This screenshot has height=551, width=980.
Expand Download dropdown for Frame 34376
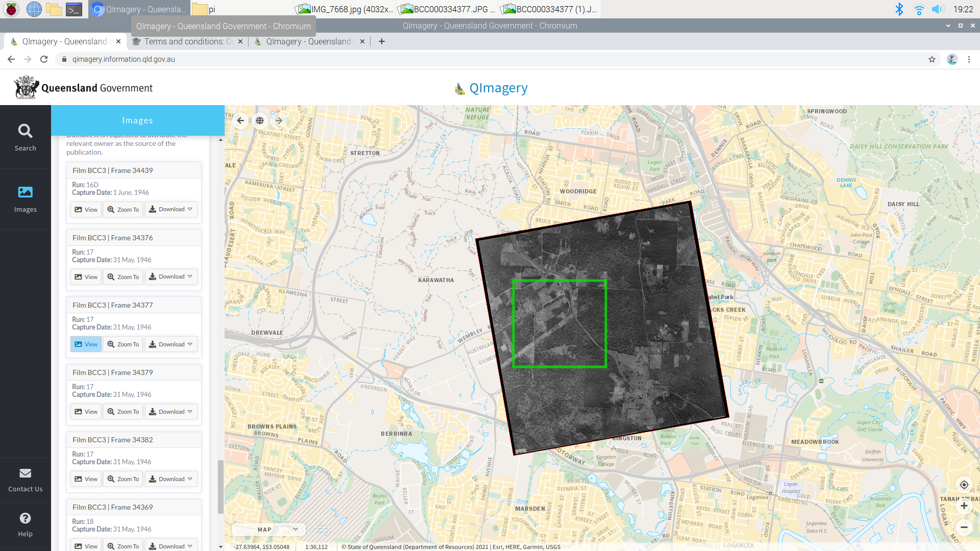point(171,277)
